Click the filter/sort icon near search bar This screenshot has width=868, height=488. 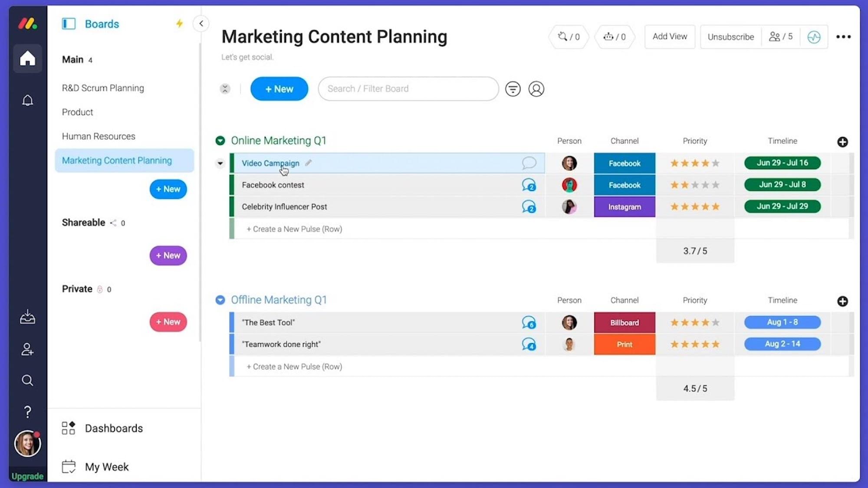(513, 89)
